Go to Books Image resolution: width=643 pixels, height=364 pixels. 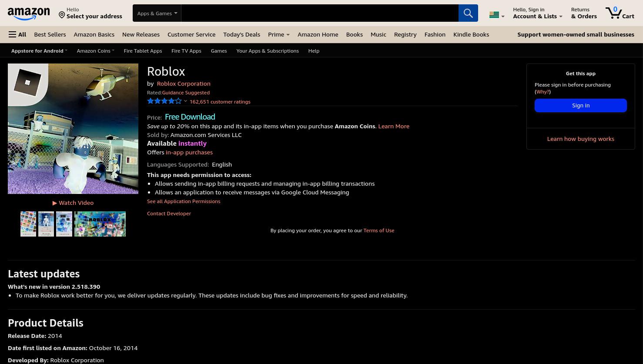click(355, 34)
